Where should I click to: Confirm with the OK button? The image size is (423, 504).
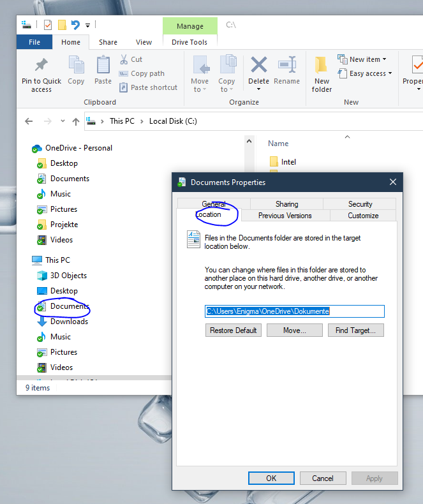click(x=271, y=478)
